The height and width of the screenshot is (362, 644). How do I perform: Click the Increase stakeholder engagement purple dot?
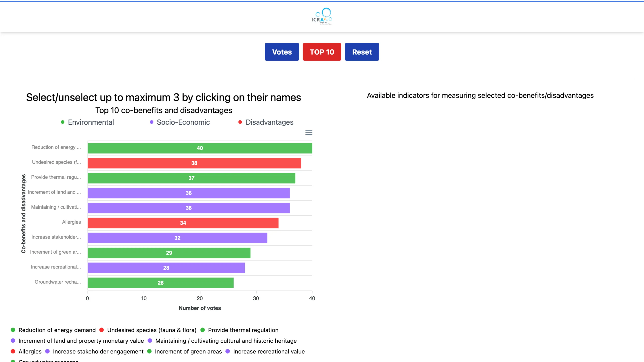47,351
